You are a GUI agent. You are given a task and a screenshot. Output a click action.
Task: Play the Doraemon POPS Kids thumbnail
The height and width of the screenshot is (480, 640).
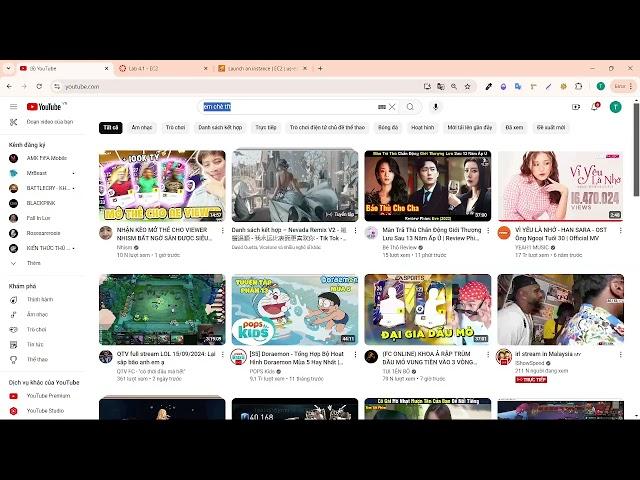click(295, 310)
